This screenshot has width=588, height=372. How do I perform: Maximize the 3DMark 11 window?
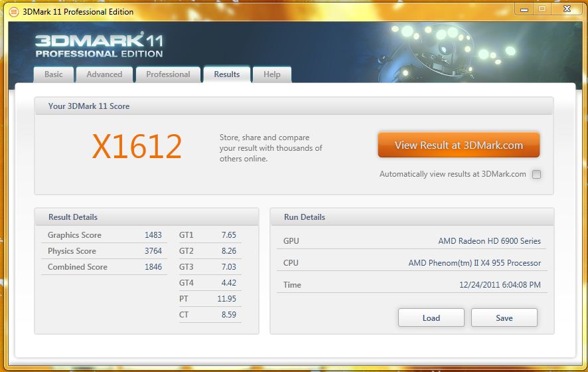pyautogui.click(x=542, y=9)
